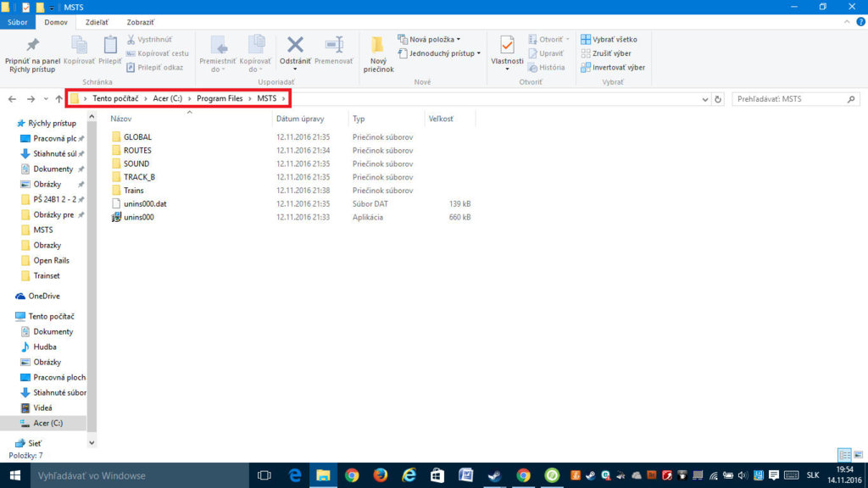Click Invertovať výber button
This screenshot has width=868, height=488.
612,67
